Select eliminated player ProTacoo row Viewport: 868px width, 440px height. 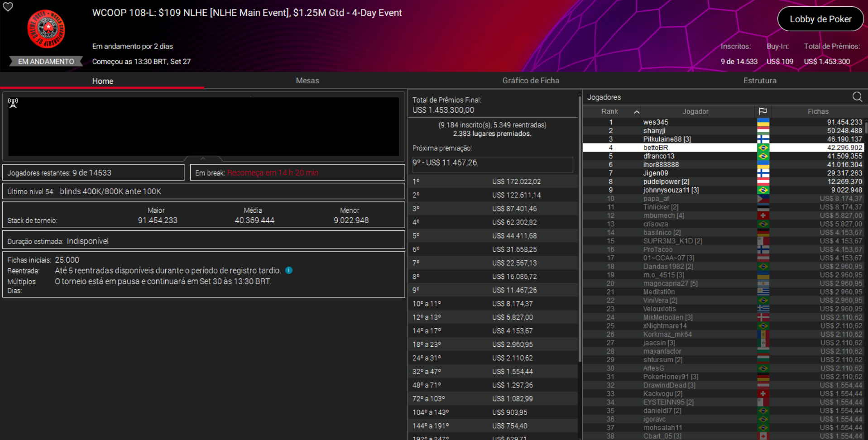(x=724, y=249)
